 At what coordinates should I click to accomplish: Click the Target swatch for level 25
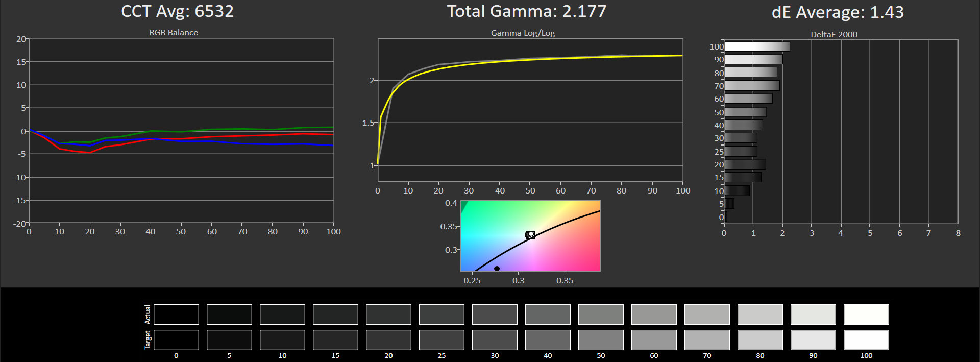[442, 340]
